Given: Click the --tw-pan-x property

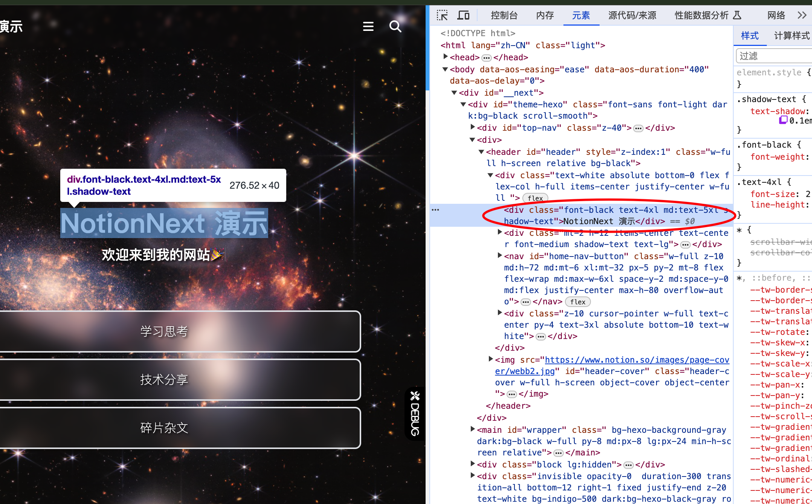Looking at the screenshot, I should (775, 385).
